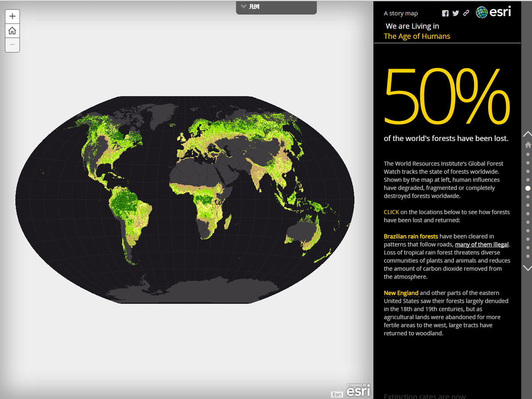Reset map to home extent

point(12,31)
